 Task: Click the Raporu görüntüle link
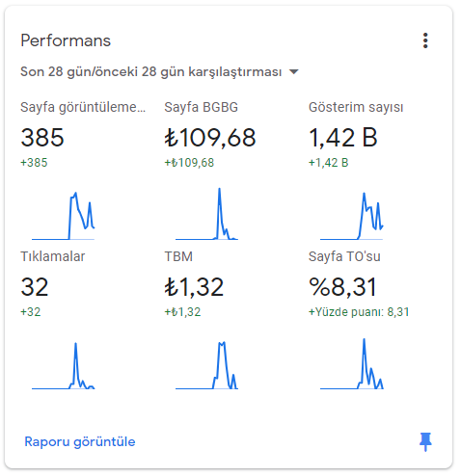click(x=80, y=441)
